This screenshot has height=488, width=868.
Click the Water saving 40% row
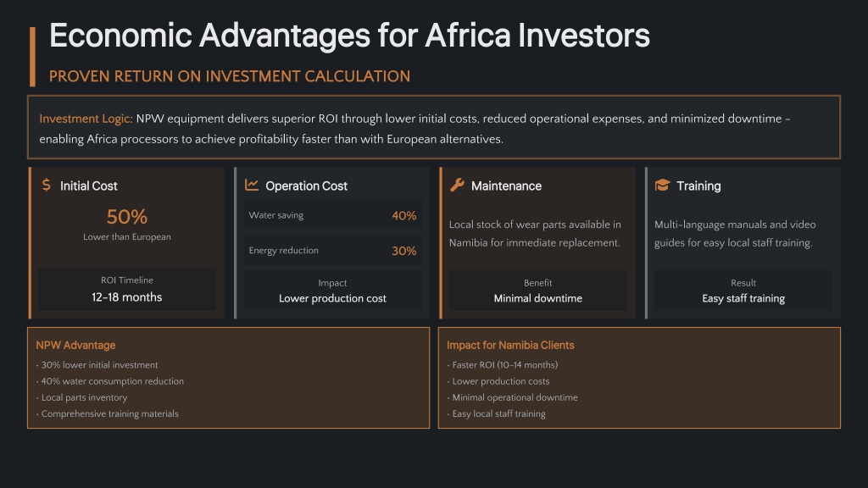[x=332, y=216]
